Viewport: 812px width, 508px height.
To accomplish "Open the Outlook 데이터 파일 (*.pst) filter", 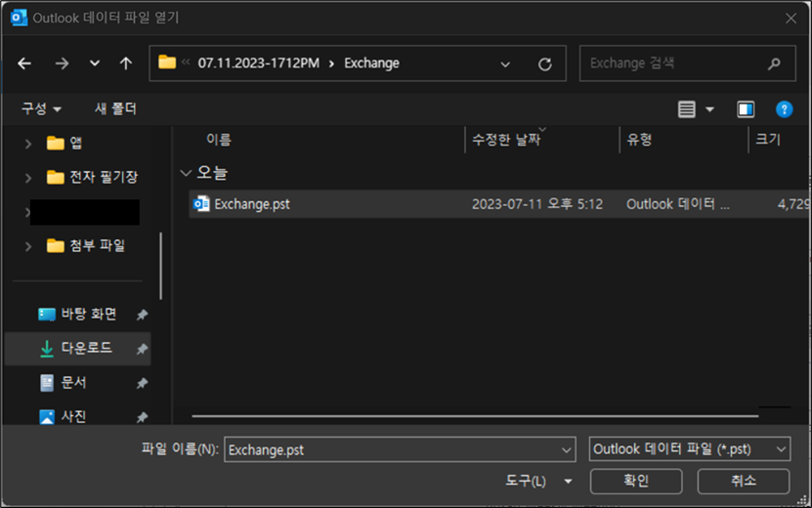I will point(690,449).
